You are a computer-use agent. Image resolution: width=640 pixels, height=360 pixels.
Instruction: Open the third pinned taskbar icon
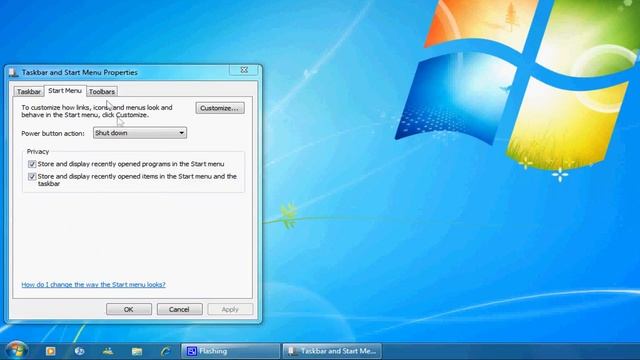click(108, 351)
